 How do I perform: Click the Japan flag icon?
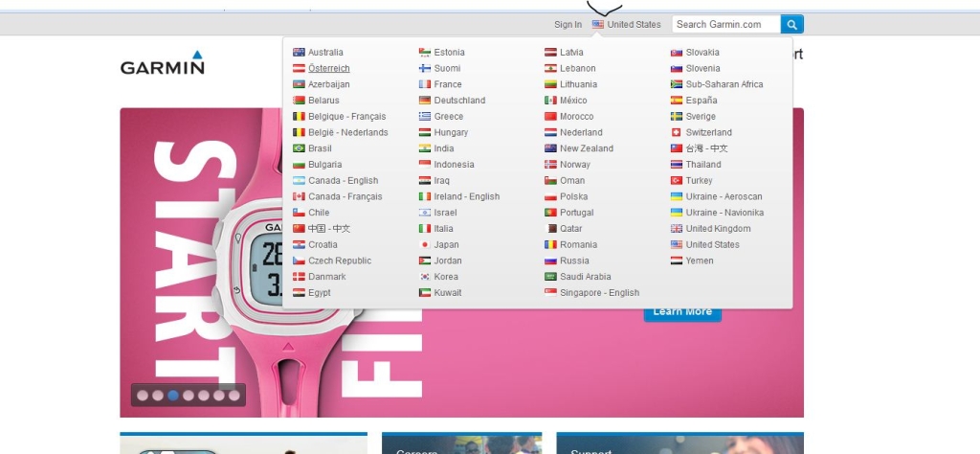point(425,245)
